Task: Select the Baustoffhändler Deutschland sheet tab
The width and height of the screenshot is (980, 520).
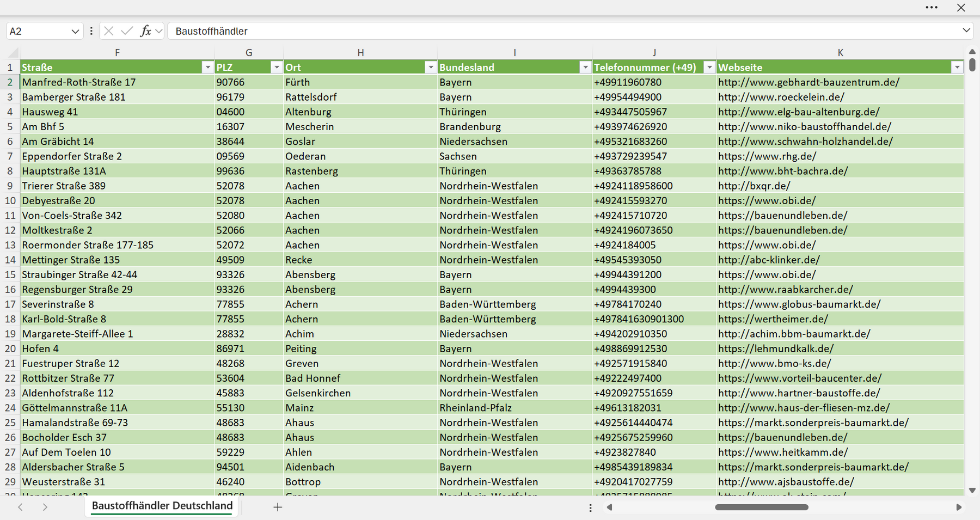Action: tap(162, 506)
